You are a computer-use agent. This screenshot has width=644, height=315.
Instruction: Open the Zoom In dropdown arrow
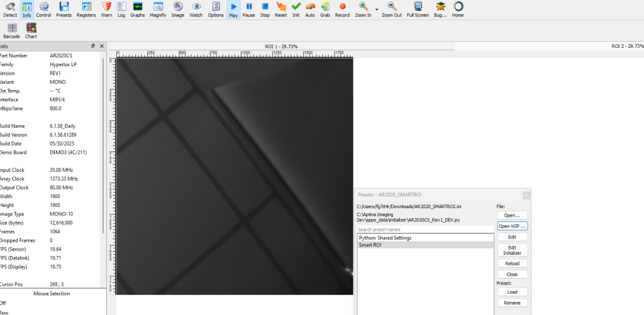coord(377,10)
